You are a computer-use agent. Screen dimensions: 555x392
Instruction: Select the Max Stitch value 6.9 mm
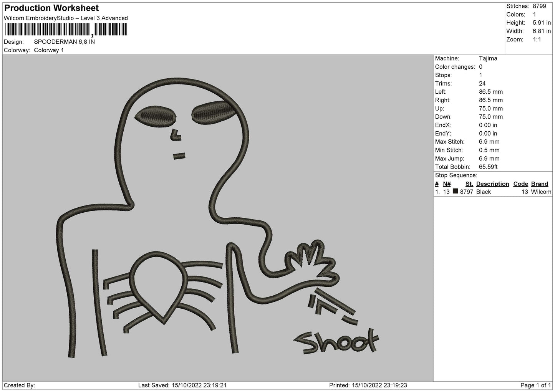click(489, 142)
